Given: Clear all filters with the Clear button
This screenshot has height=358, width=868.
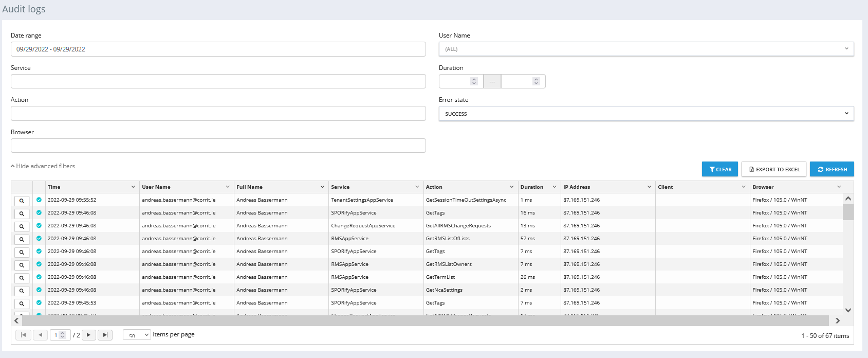Looking at the screenshot, I should pyautogui.click(x=720, y=169).
